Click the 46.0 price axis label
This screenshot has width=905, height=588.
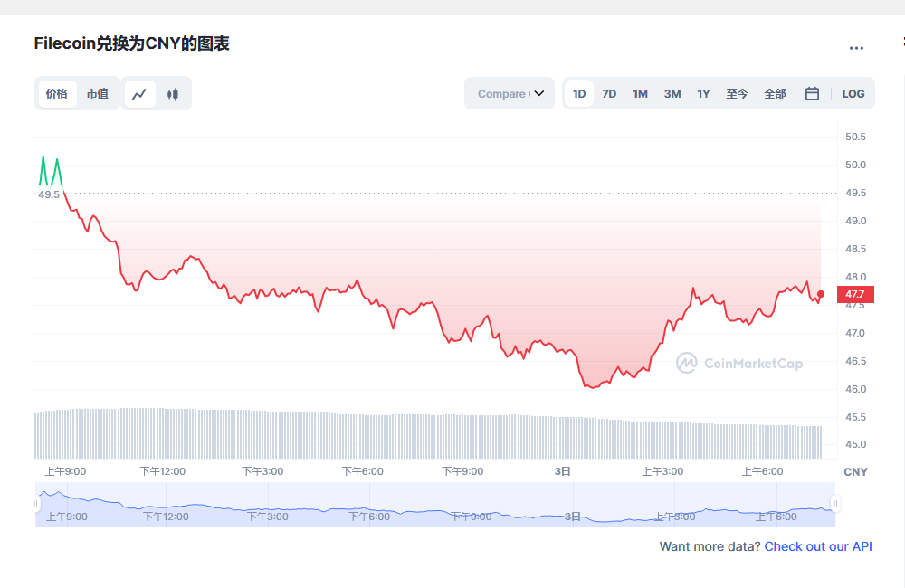[855, 389]
